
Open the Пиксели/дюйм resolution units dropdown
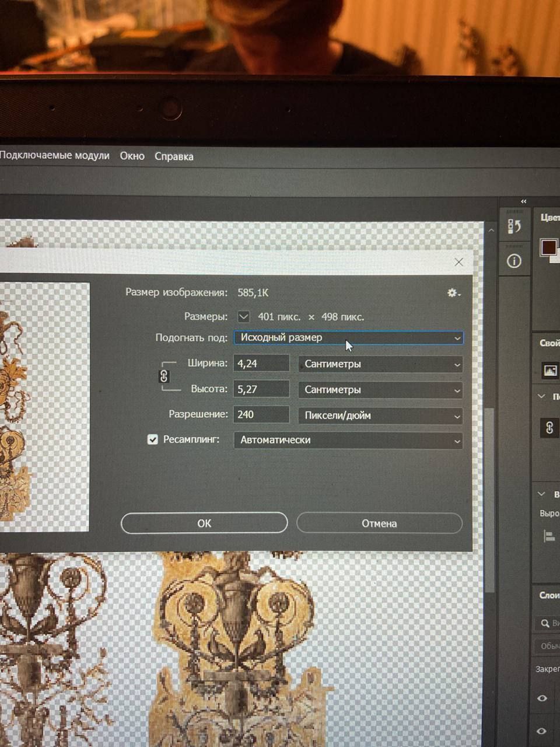380,416
